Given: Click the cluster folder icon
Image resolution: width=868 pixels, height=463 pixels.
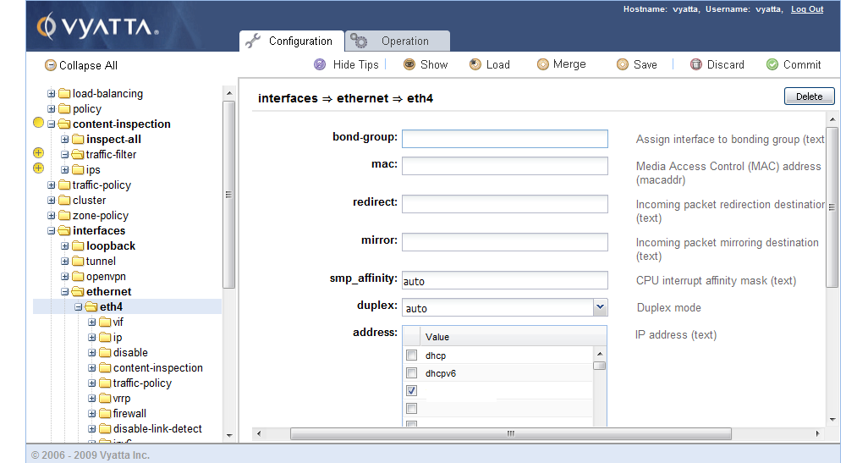Looking at the screenshot, I should (65, 201).
